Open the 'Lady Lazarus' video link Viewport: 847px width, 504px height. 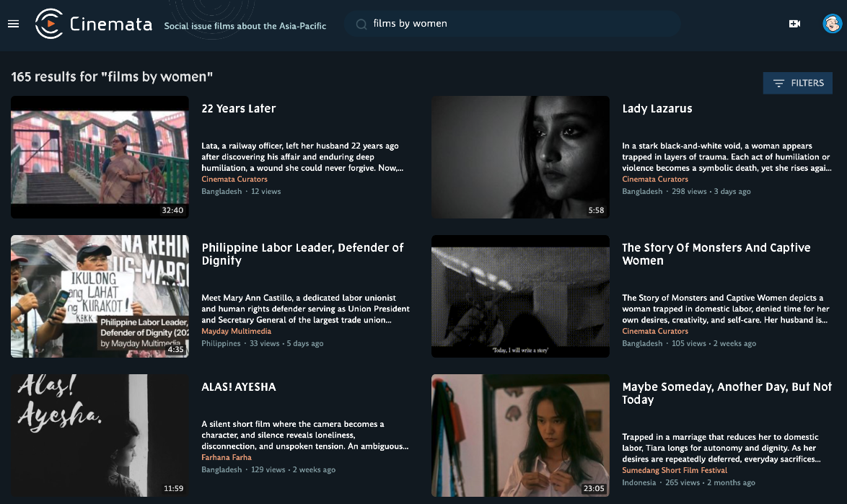657,108
